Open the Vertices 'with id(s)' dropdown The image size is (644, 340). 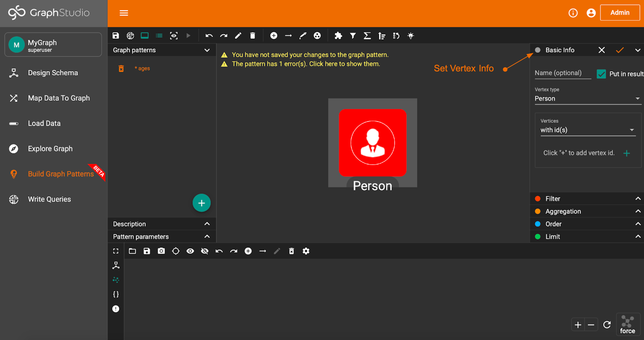[588, 130]
